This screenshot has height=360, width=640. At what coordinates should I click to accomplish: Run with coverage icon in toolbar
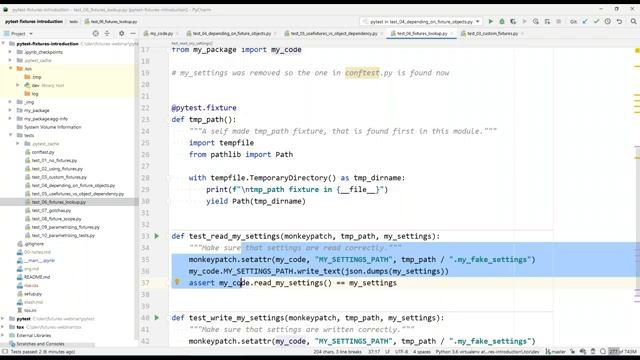point(513,21)
